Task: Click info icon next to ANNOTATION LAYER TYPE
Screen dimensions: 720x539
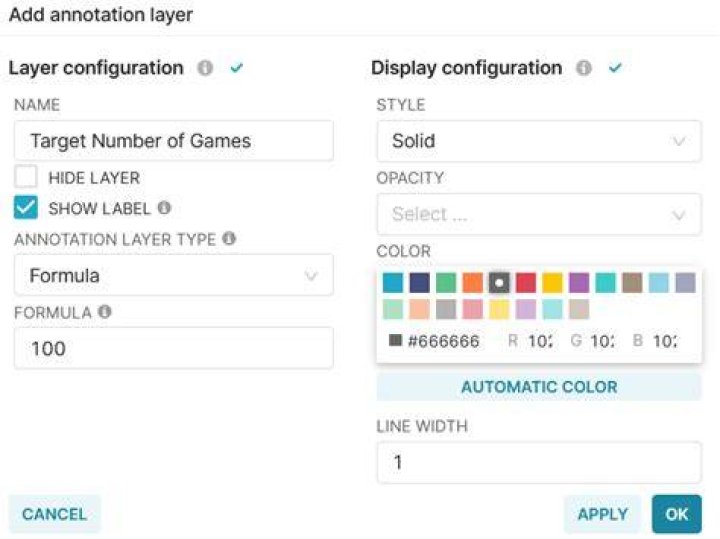Action: (x=229, y=239)
